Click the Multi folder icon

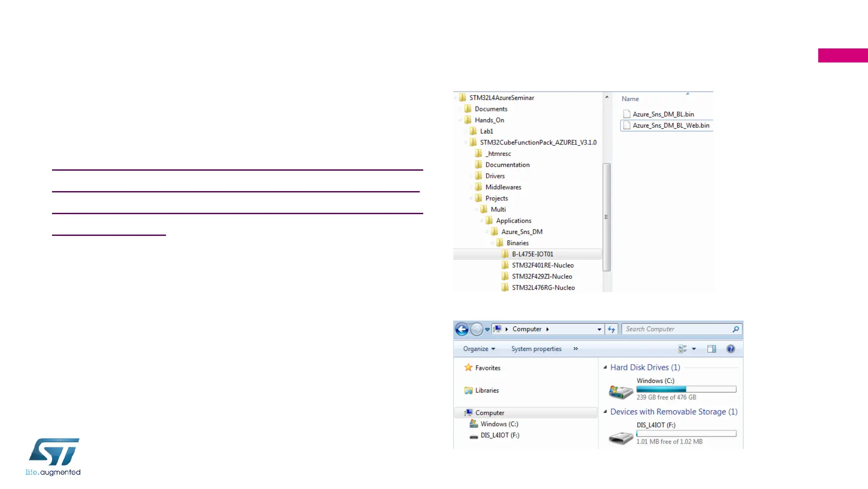coord(484,209)
